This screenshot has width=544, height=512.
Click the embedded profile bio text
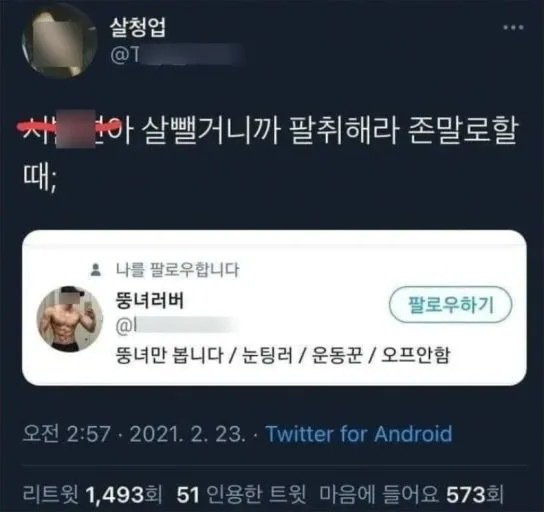click(x=283, y=355)
